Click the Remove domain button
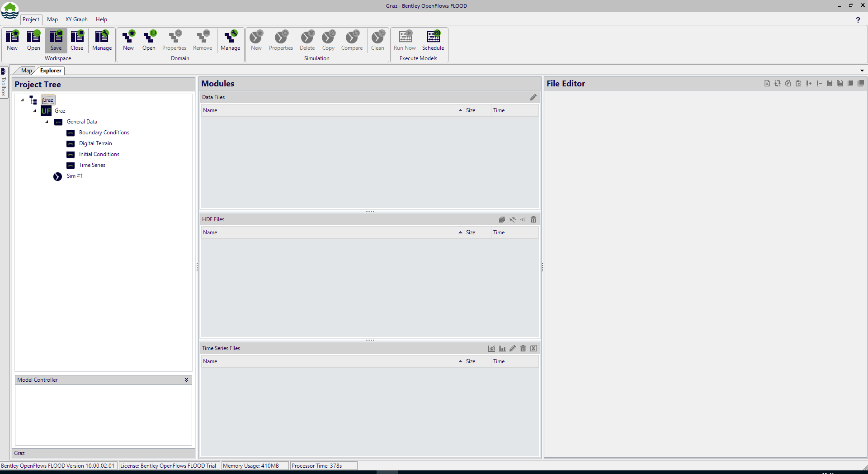Screen dimensions: 868x474 tap(203, 40)
